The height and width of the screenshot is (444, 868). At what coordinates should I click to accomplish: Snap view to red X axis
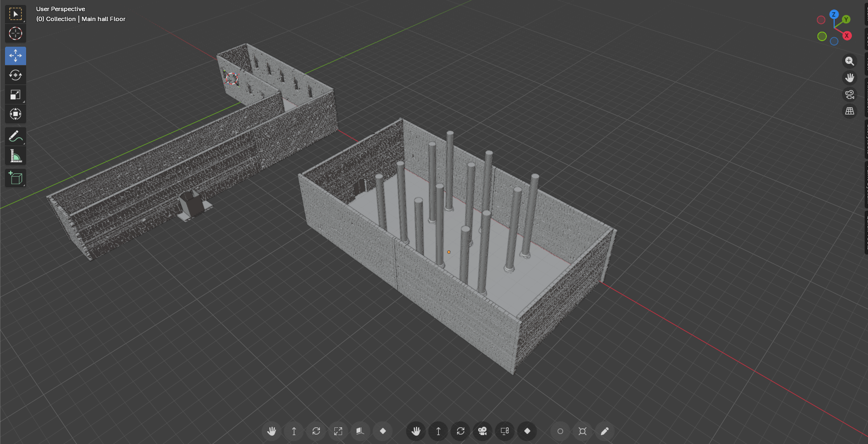[847, 36]
